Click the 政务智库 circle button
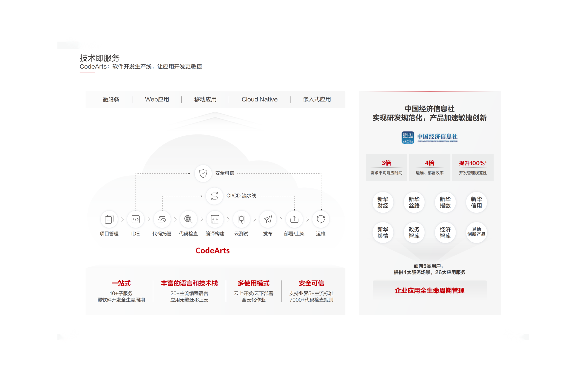Viewport: 578px width, 392px height. point(414,232)
